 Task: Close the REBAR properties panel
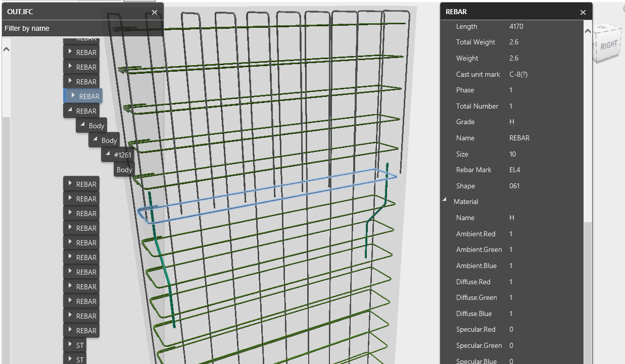(x=583, y=11)
